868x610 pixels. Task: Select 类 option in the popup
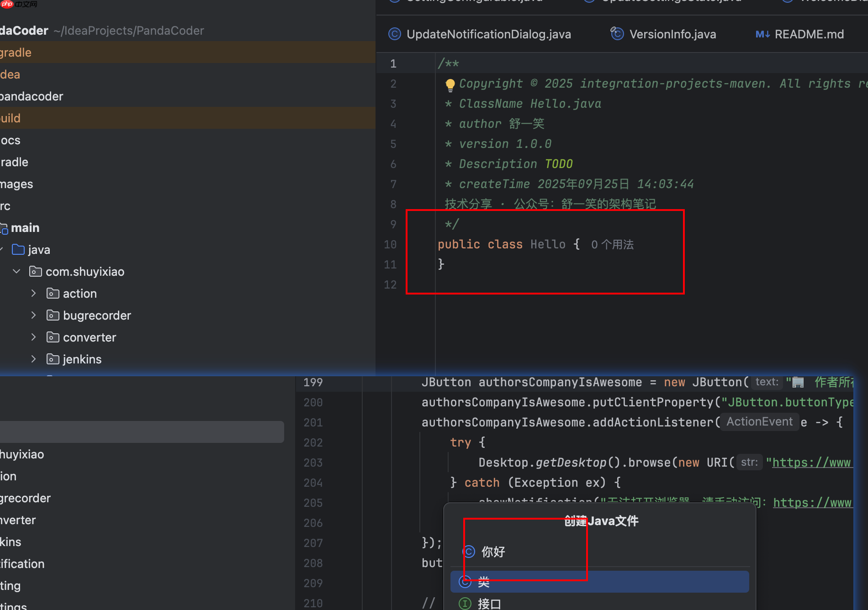[483, 581]
